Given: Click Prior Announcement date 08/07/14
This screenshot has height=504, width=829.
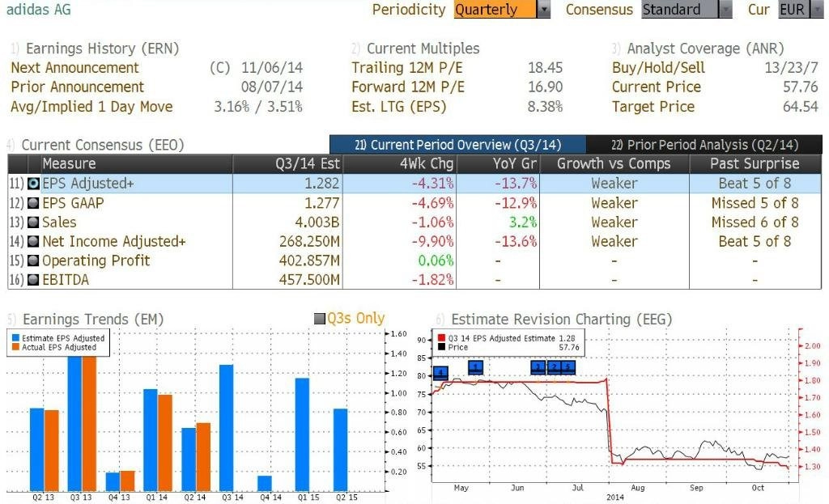Looking at the screenshot, I should pyautogui.click(x=272, y=87).
